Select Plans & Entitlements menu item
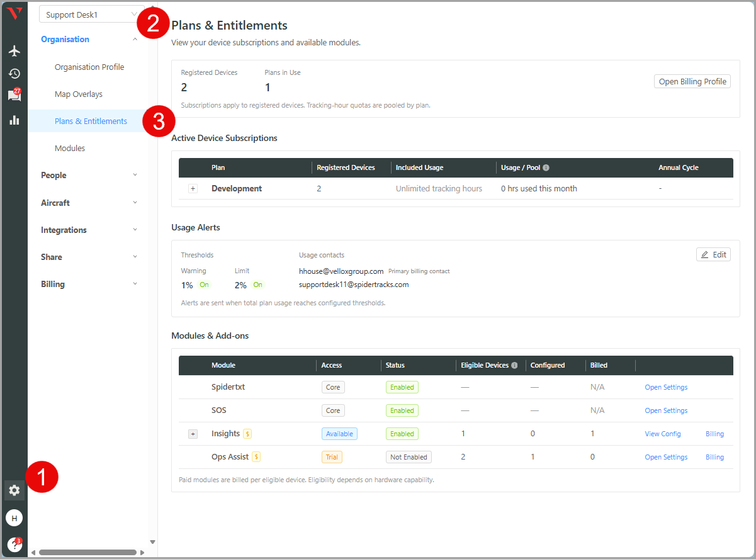The height and width of the screenshot is (559, 756). click(x=91, y=121)
